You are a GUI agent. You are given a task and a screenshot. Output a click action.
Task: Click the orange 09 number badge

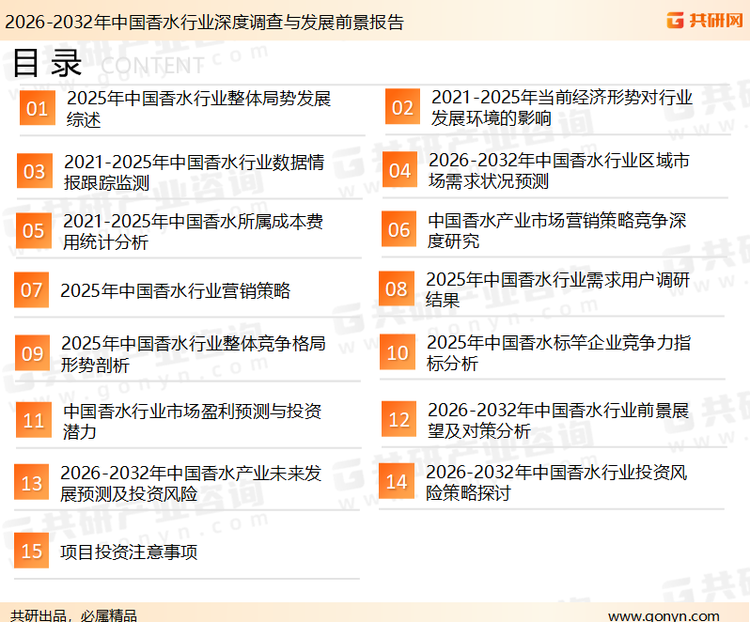click(33, 353)
